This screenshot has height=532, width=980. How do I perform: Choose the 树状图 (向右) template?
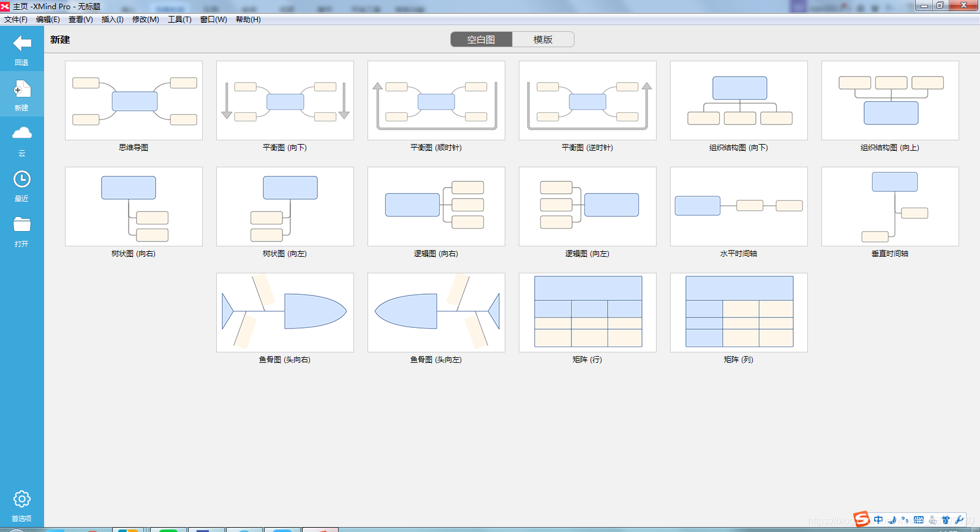(x=134, y=207)
